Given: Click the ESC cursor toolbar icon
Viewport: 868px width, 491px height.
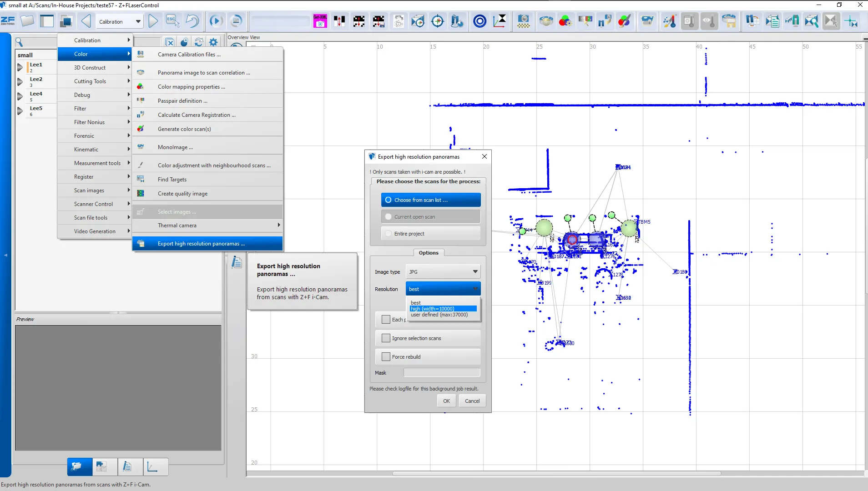Looking at the screenshot, I should pyautogui.click(x=172, y=21).
